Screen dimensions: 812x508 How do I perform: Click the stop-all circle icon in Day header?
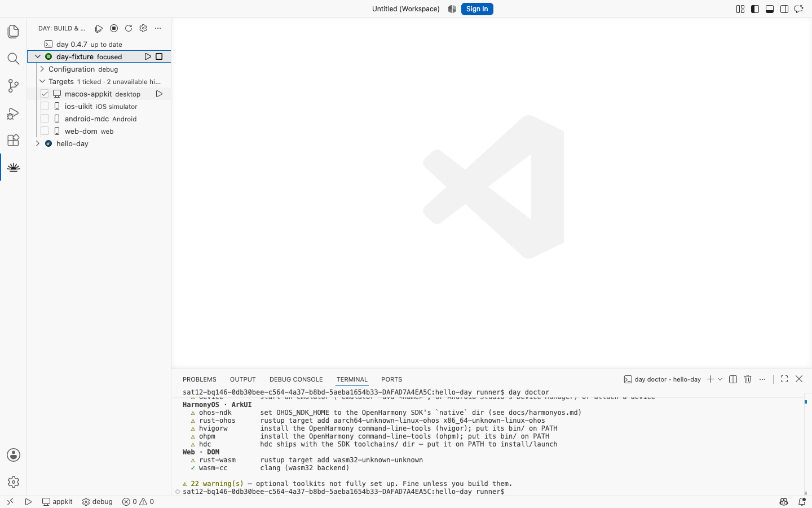pos(114,28)
